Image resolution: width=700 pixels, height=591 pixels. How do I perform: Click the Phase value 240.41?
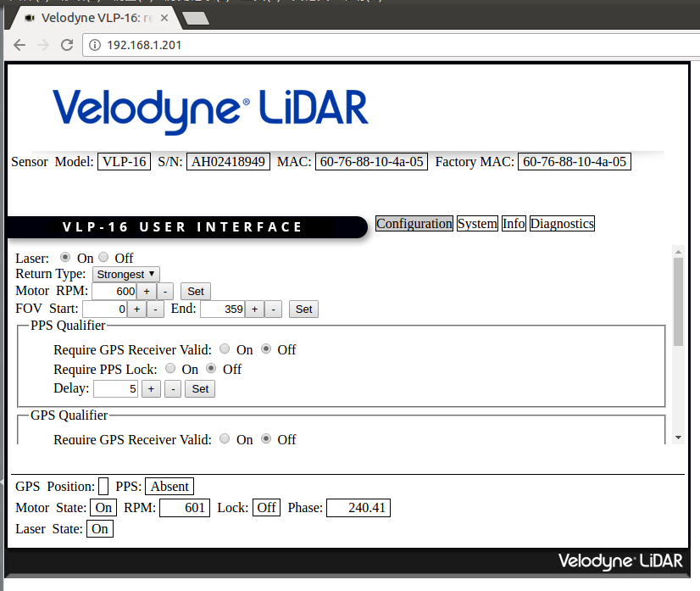click(358, 508)
